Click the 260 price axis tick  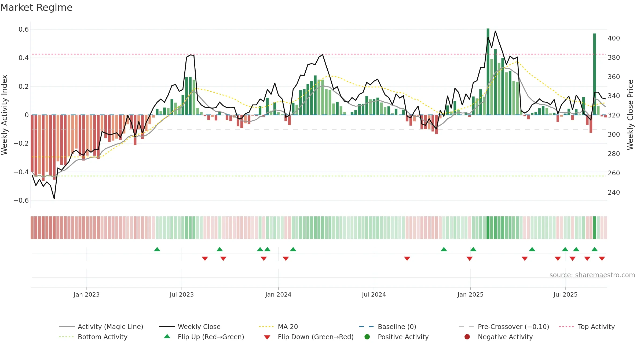click(x=614, y=173)
